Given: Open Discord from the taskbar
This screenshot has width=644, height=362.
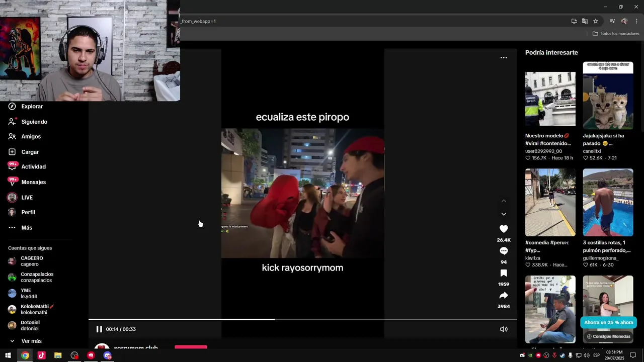Looking at the screenshot, I should coord(107,355).
